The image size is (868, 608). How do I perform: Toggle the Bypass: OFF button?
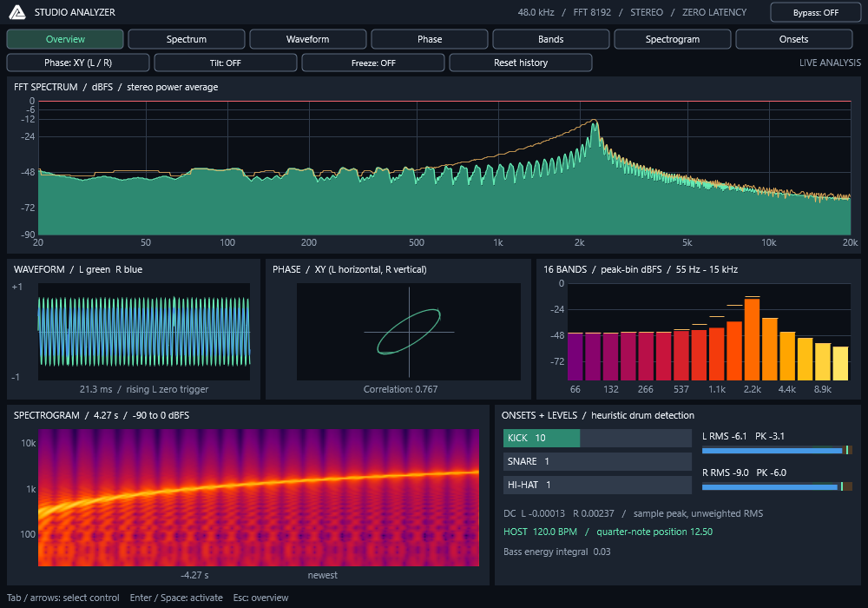click(x=815, y=13)
